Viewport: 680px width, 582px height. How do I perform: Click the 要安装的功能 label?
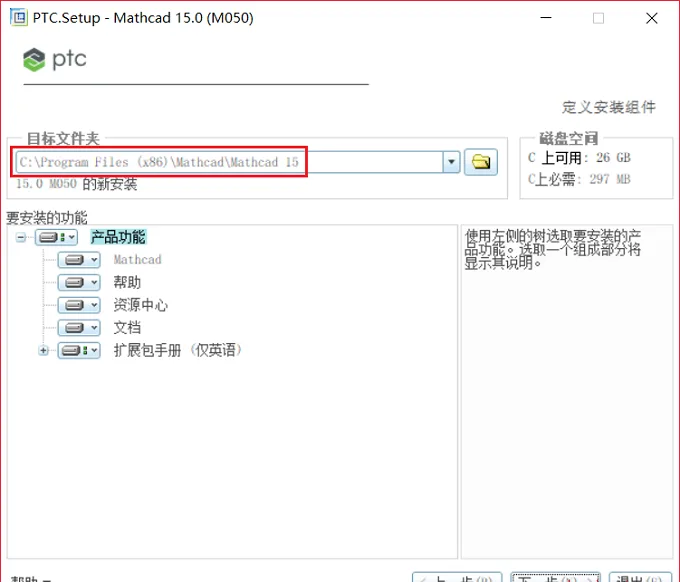tap(47, 217)
